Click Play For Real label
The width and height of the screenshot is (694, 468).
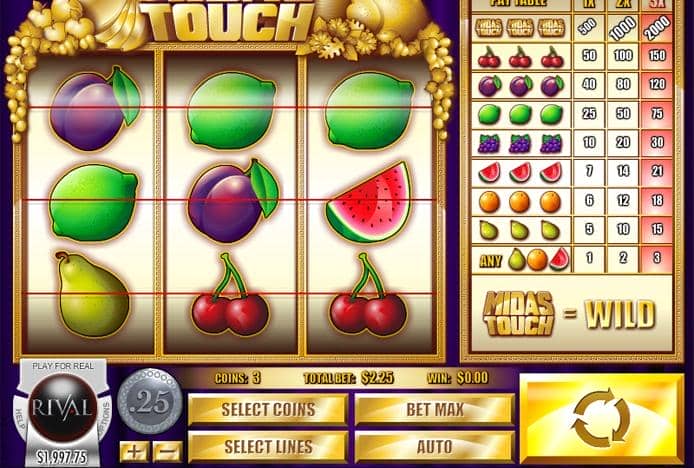[63, 366]
